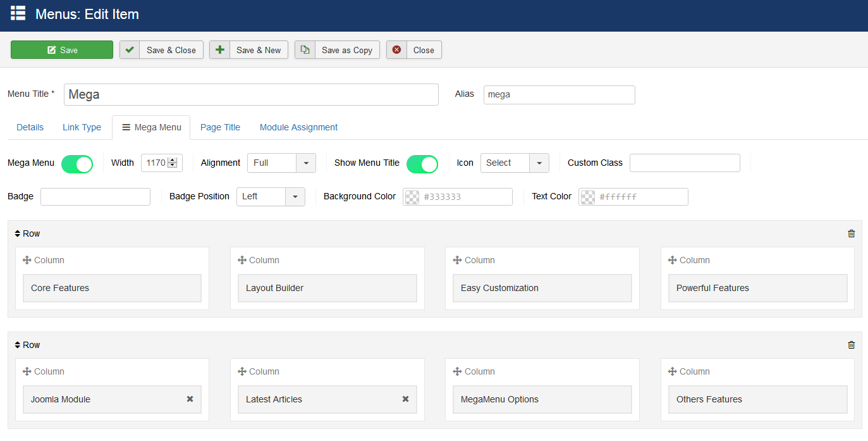
Task: Open the Alignment dropdown set to Full
Action: tap(281, 163)
